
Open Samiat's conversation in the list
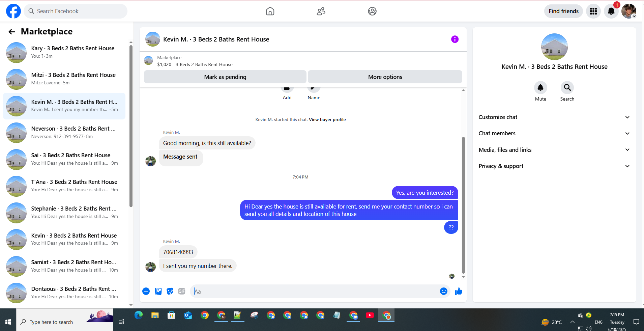click(x=64, y=266)
